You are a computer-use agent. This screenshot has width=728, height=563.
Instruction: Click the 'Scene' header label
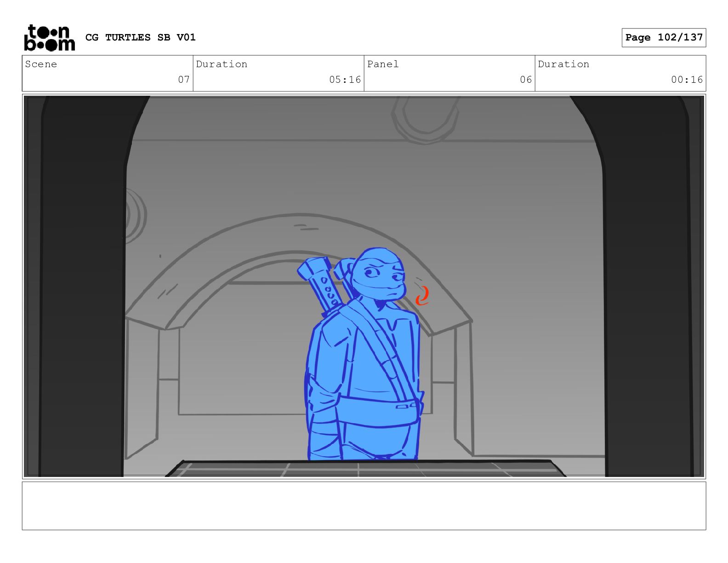[x=41, y=64]
